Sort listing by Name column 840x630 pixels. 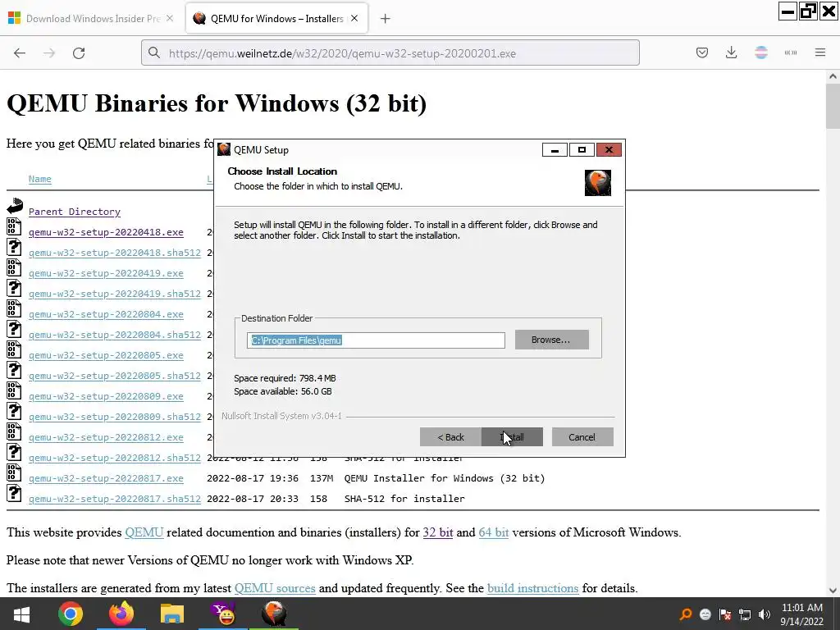[x=39, y=179]
